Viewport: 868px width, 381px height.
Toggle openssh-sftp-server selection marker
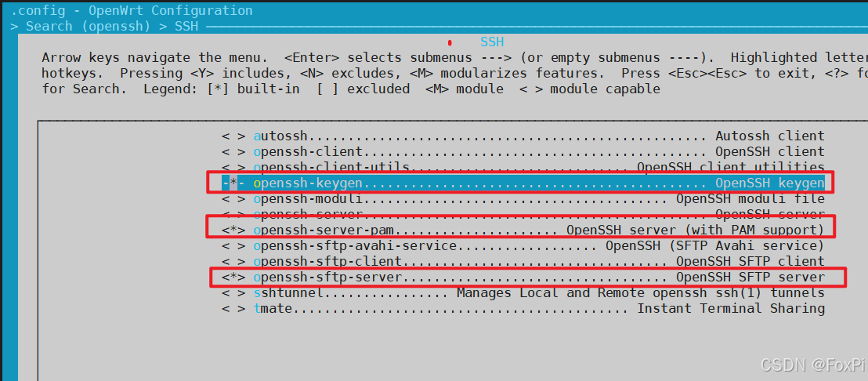(233, 277)
